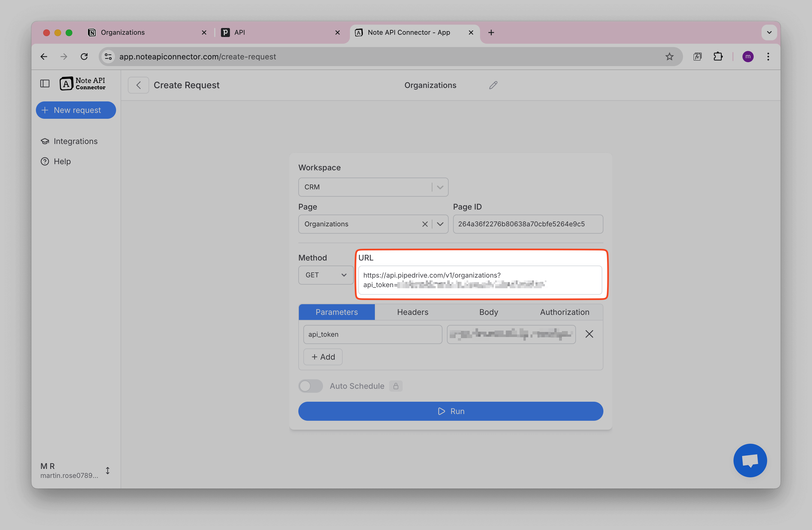
Task: View site information icon in address bar
Action: [108, 57]
